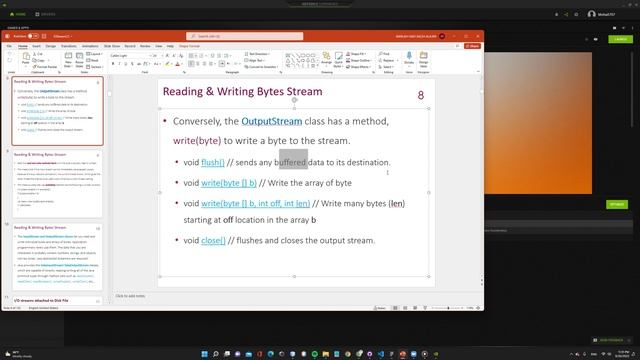This screenshot has height=360, width=640.
Task: Decrease the font size
Action: point(174,56)
